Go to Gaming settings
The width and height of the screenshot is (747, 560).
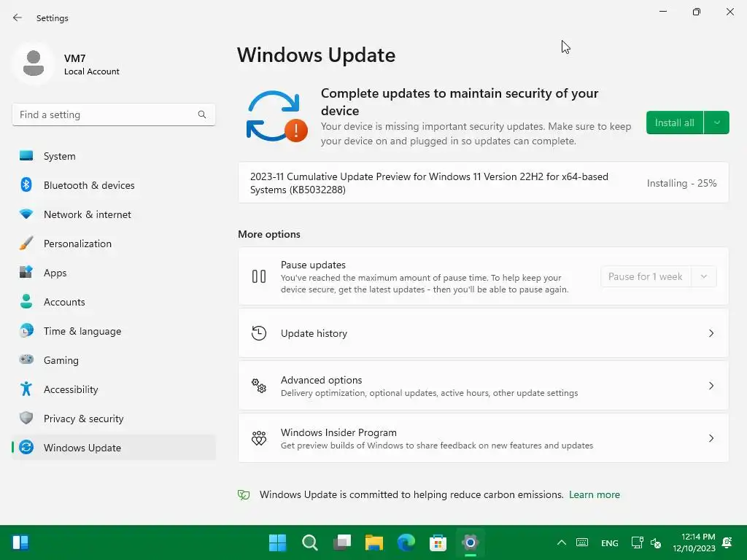coord(114,359)
